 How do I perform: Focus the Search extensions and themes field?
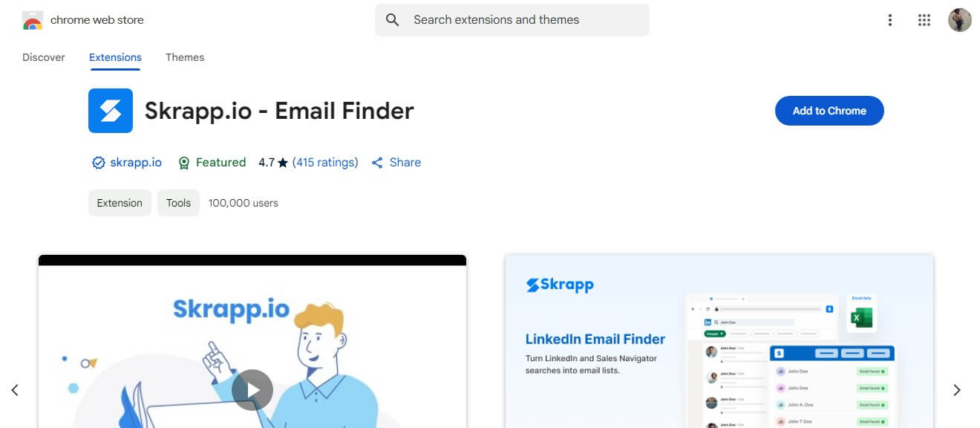[520, 20]
